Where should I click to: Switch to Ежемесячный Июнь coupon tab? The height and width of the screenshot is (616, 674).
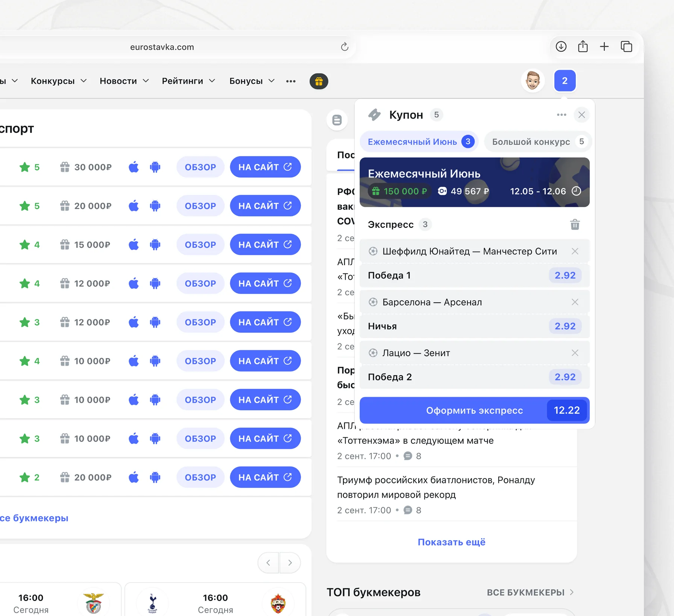pos(419,142)
